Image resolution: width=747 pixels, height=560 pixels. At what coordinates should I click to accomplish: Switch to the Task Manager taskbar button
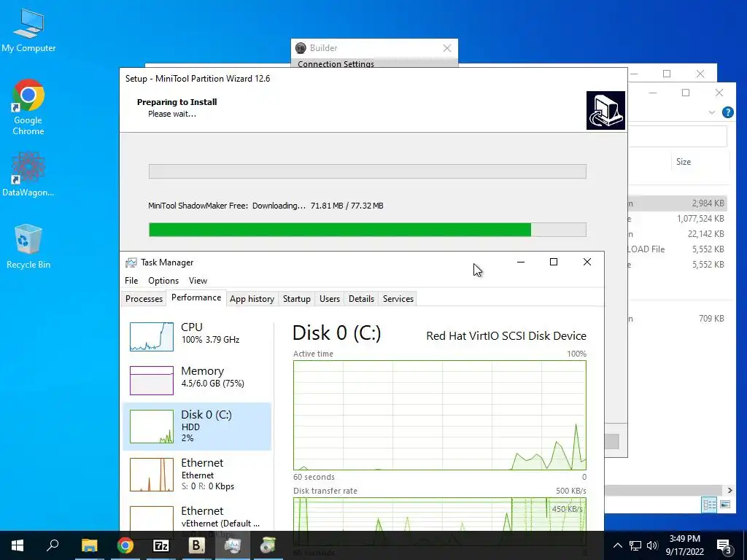(x=233, y=545)
